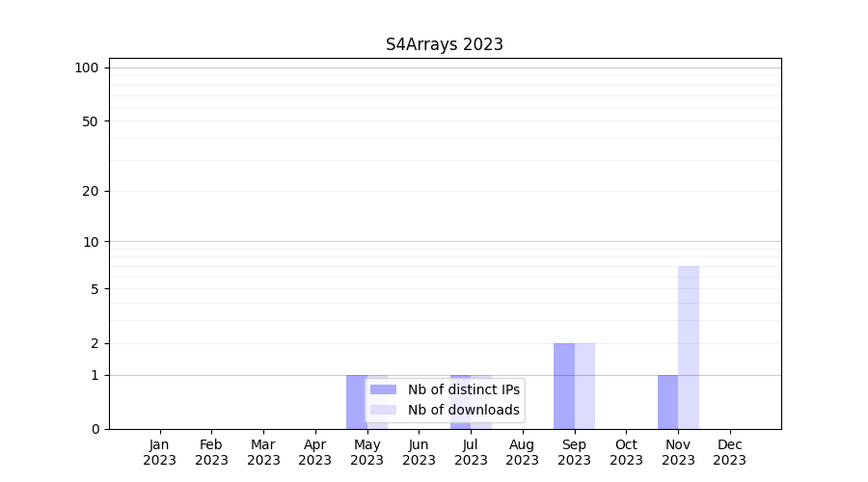This screenshot has width=868, height=482.
Task: Select the 'Mar 2023' x-axis label
Action: pyautogui.click(x=263, y=452)
